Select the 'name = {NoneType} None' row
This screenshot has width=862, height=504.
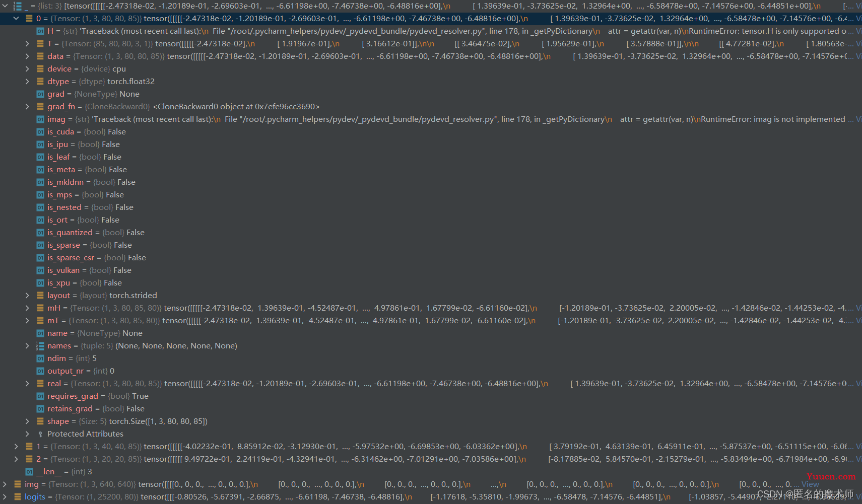point(431,333)
